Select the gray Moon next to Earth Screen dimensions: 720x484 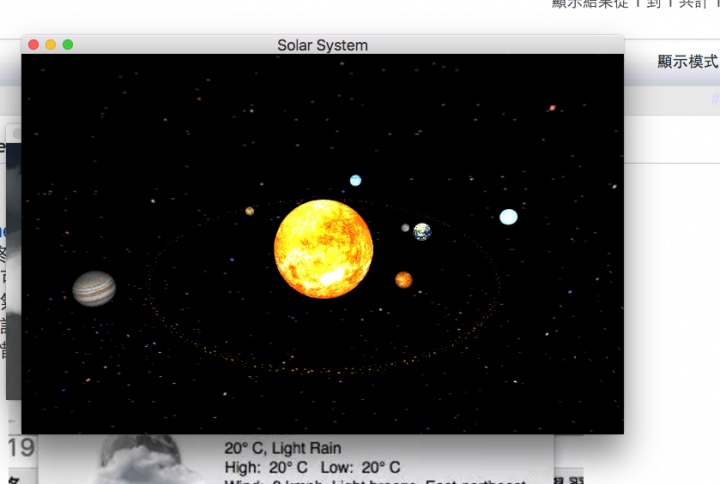(405, 228)
